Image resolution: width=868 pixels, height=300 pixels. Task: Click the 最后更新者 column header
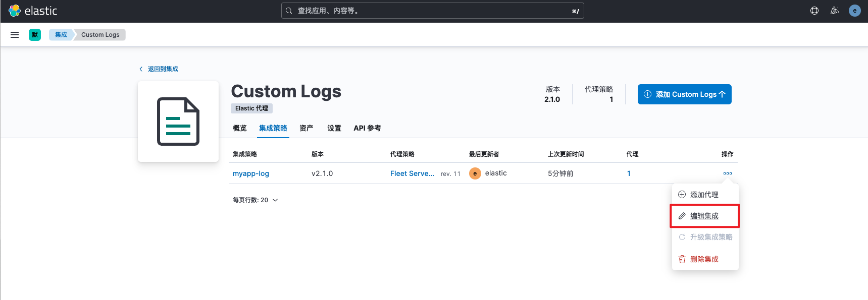tap(484, 154)
